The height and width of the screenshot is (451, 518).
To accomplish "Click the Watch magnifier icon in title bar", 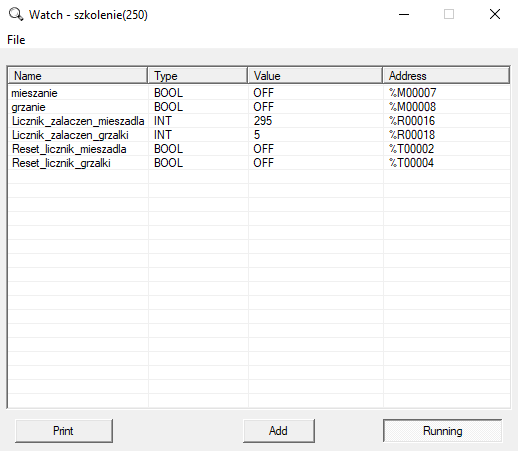I will tap(16, 14).
